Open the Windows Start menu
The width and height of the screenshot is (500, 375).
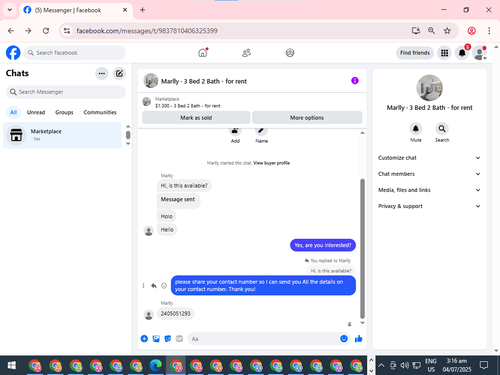(12, 366)
